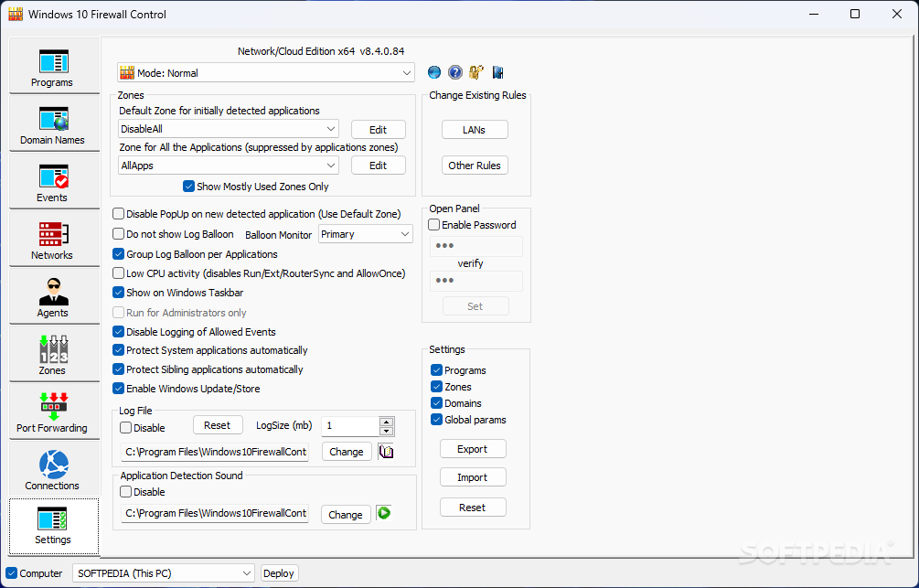Click the Other Rules button
The height and width of the screenshot is (588, 919).
(475, 166)
